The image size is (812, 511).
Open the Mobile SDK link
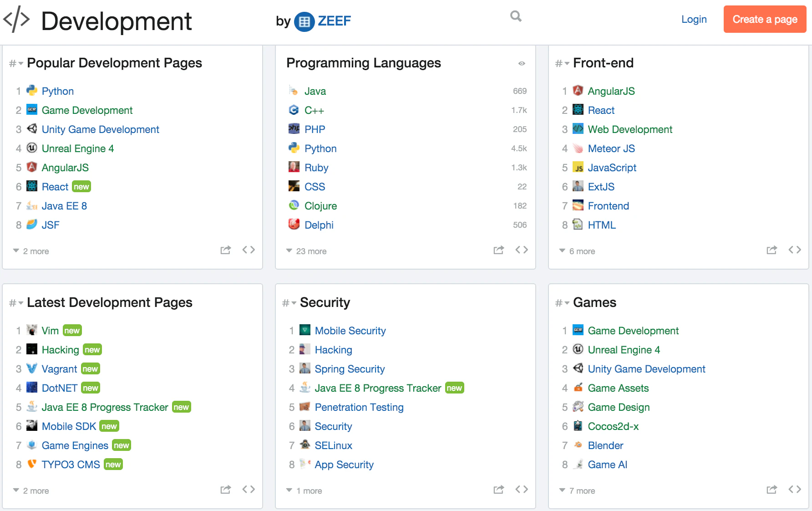click(69, 426)
